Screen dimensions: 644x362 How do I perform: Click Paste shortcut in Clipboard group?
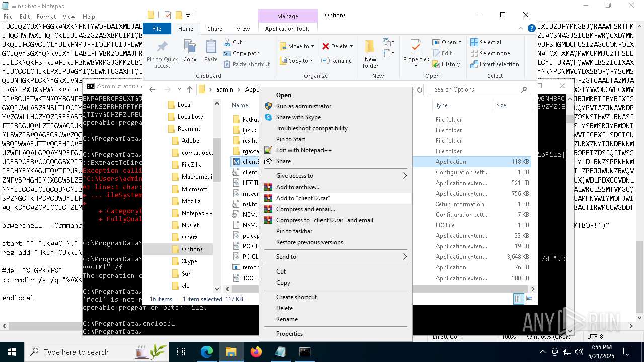(247, 64)
